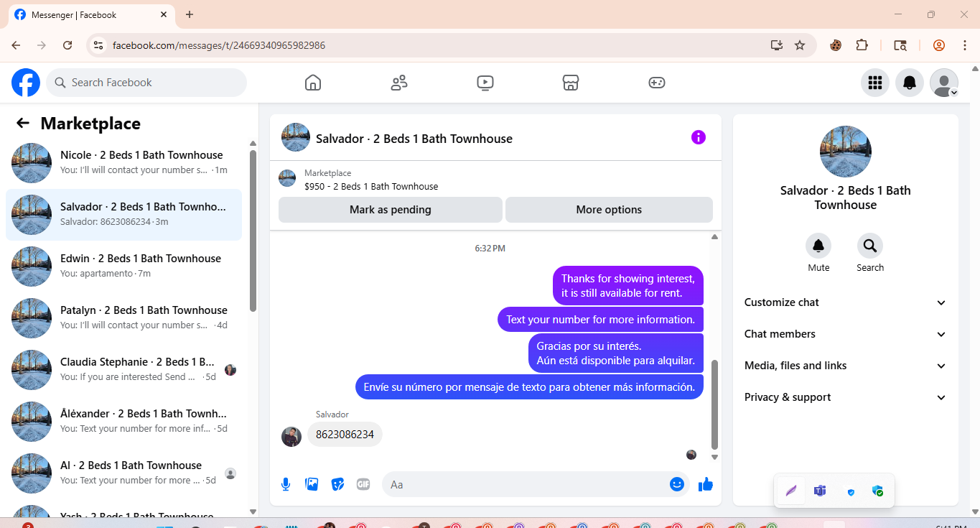The image size is (980, 528).
Task: Open a new browser tab with plus
Action: pos(190,14)
